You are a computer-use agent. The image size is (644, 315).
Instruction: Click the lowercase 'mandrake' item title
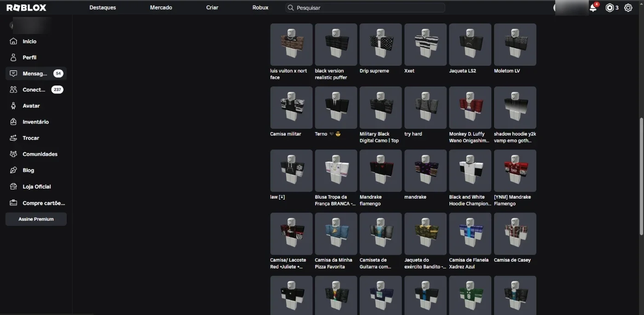[x=415, y=197]
